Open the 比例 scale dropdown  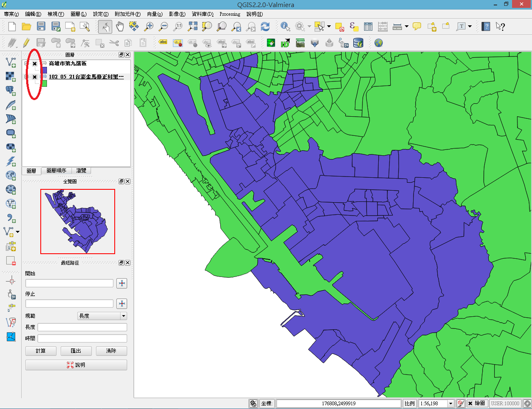(x=451, y=403)
